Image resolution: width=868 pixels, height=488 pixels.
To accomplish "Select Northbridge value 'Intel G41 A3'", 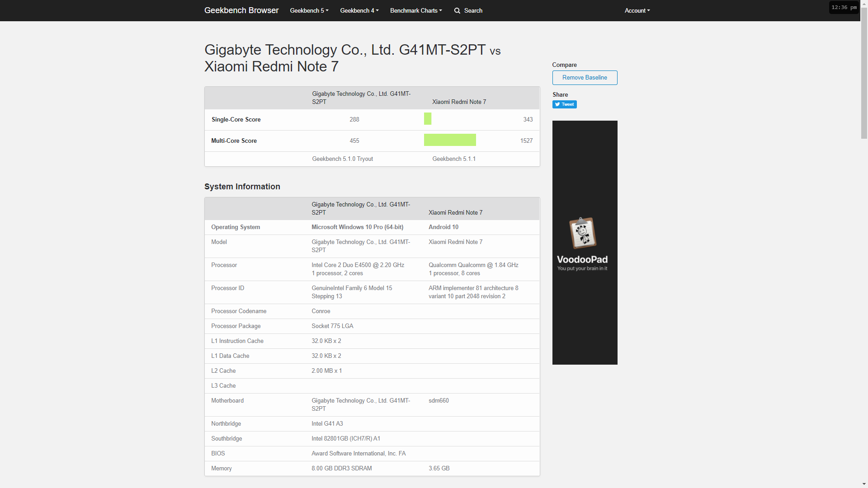I will [327, 424].
